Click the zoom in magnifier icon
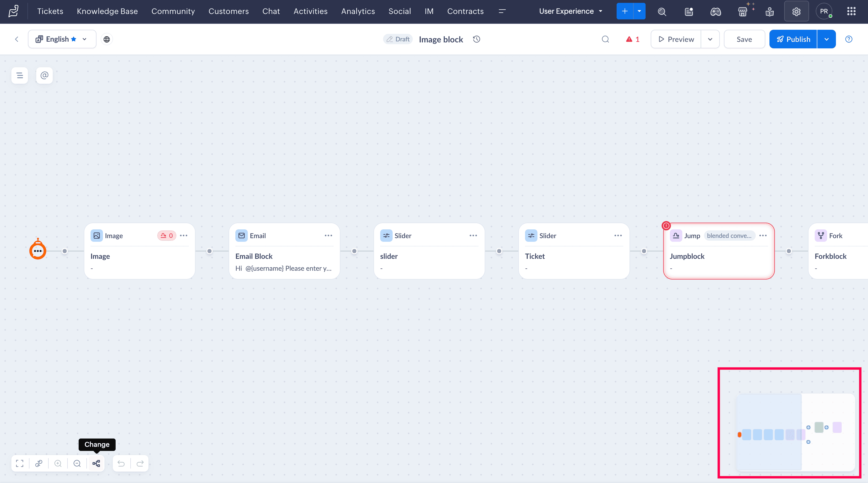 pos(58,463)
